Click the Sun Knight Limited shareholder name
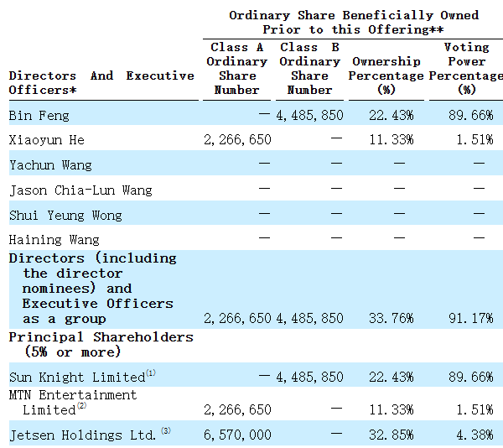 coord(76,378)
